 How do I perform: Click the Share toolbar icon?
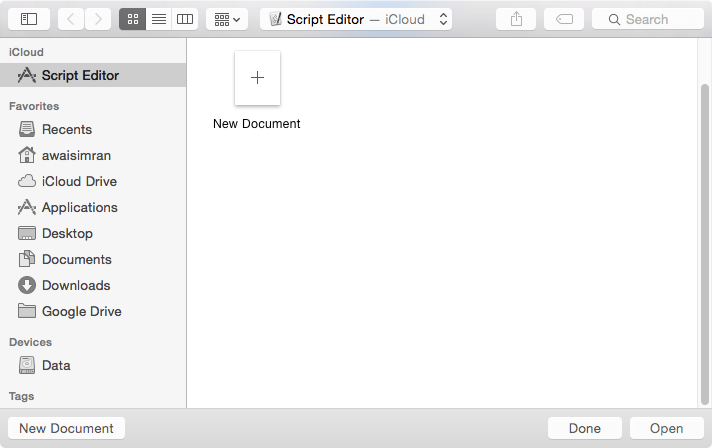point(516,19)
